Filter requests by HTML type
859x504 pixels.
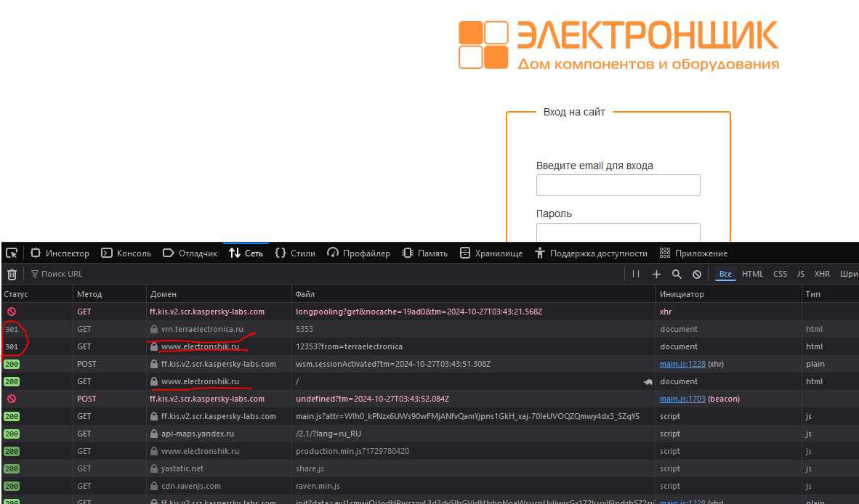coord(752,275)
